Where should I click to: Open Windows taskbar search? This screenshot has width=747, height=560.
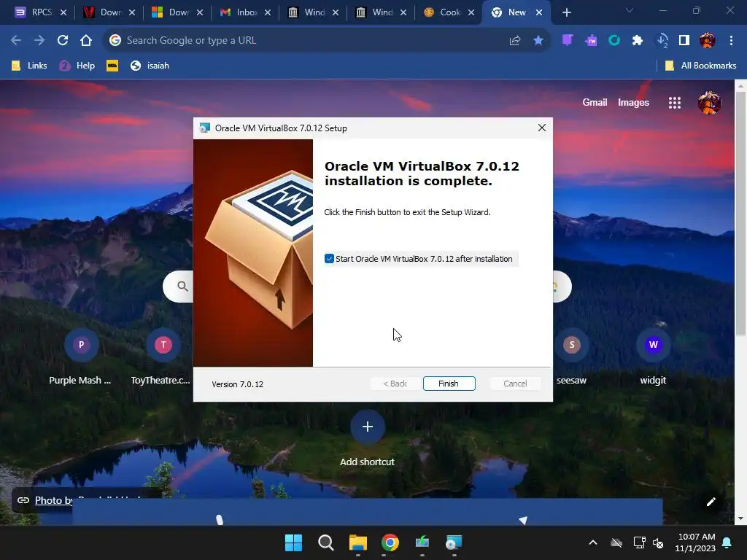click(x=326, y=542)
